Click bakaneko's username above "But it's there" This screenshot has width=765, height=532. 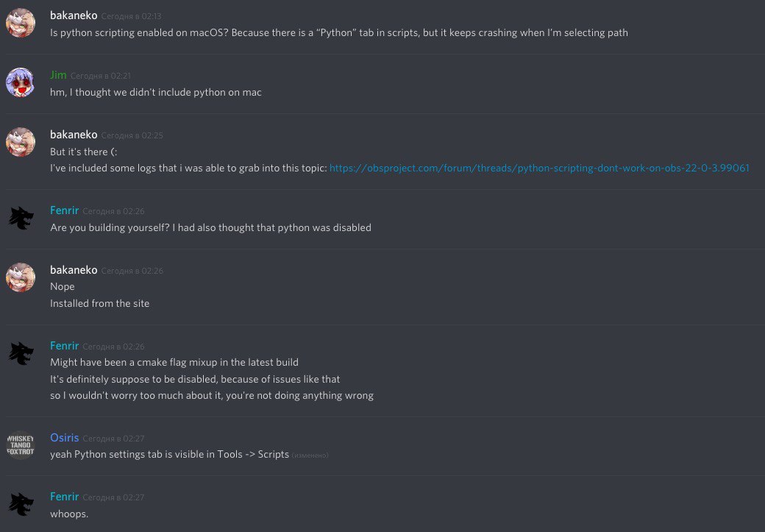pyautogui.click(x=74, y=135)
